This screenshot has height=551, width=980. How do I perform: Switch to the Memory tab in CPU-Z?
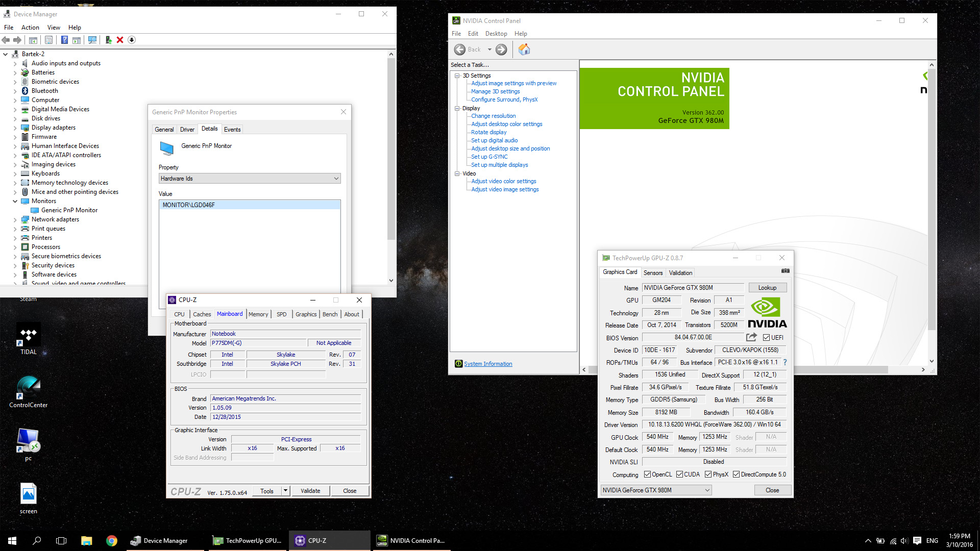tap(258, 314)
